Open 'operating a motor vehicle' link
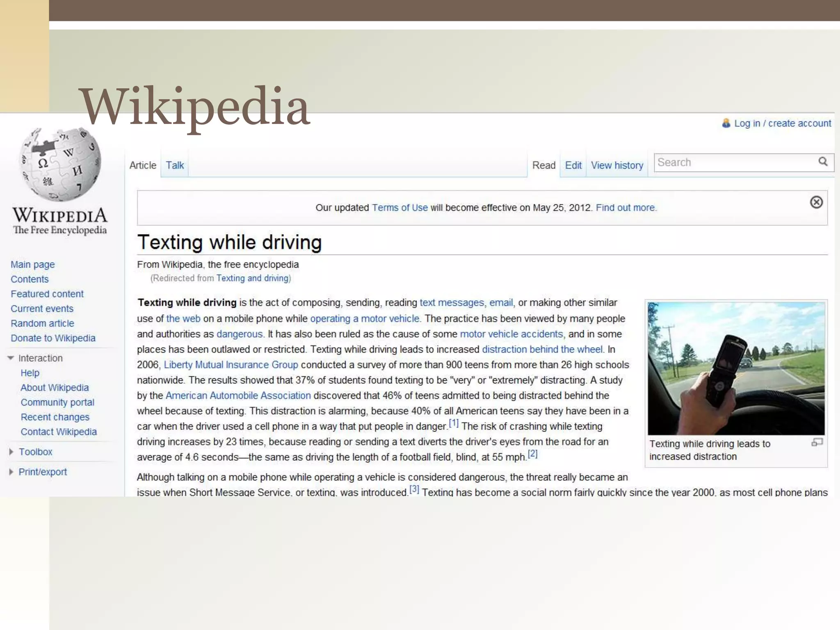 pos(365,319)
